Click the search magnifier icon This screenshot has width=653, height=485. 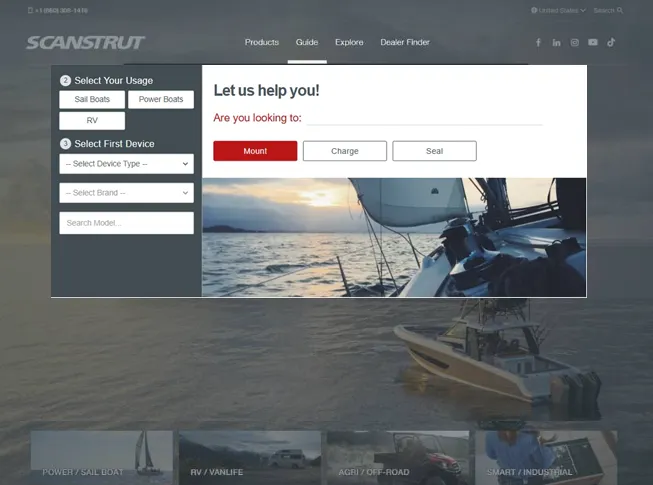pyautogui.click(x=620, y=10)
